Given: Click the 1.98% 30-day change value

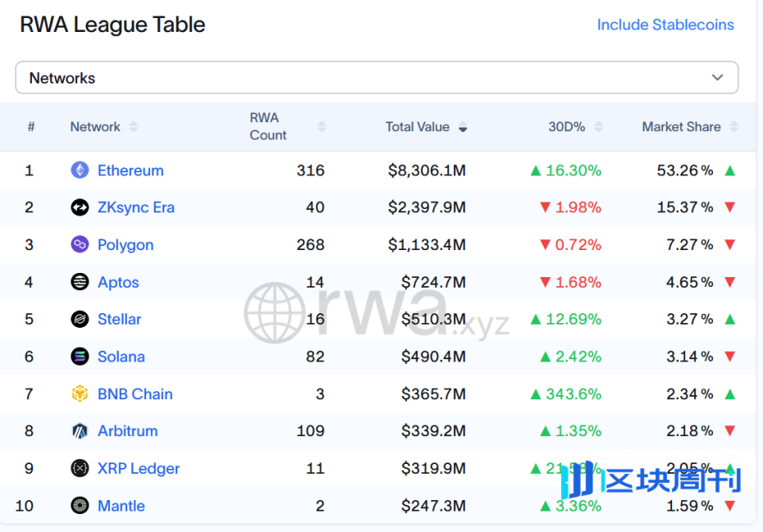Looking at the screenshot, I should click(578, 207).
